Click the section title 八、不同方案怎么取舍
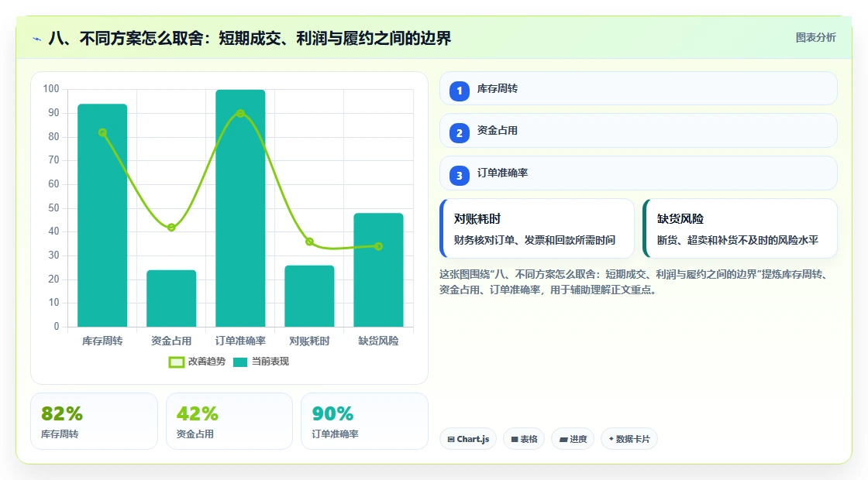The height and width of the screenshot is (480, 868). click(x=250, y=38)
